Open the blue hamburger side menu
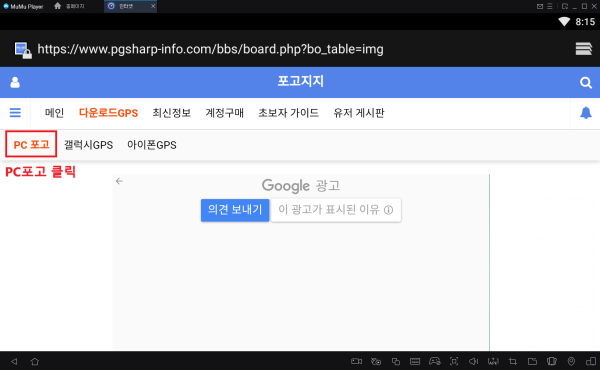The height and width of the screenshot is (370, 600). pos(15,112)
